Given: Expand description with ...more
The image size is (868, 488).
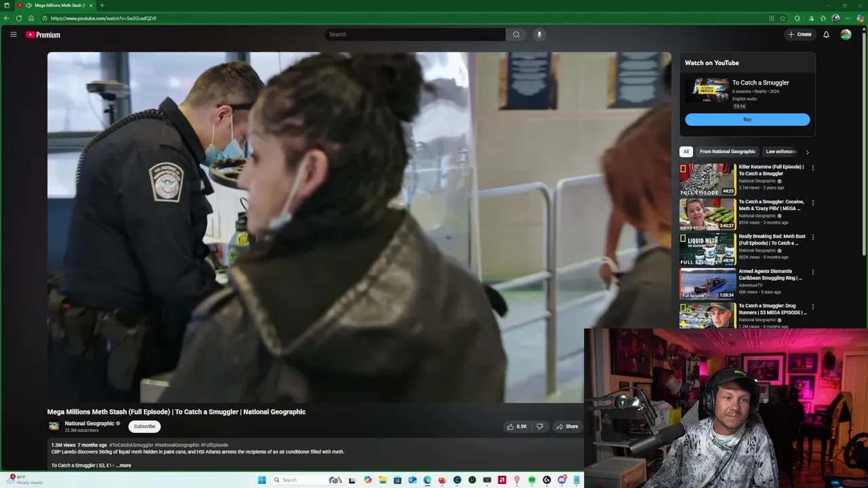Looking at the screenshot, I should pyautogui.click(x=123, y=466).
